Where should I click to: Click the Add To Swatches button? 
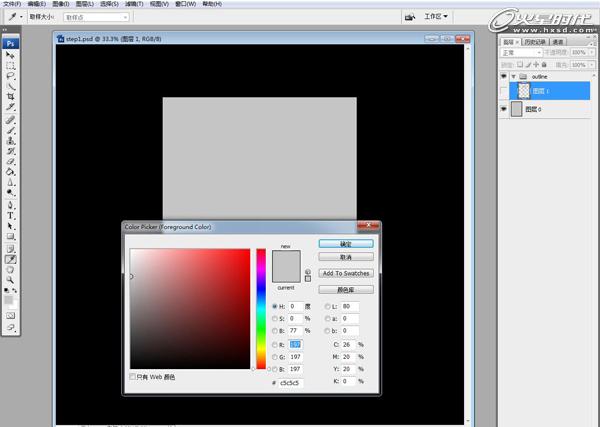[x=346, y=273]
